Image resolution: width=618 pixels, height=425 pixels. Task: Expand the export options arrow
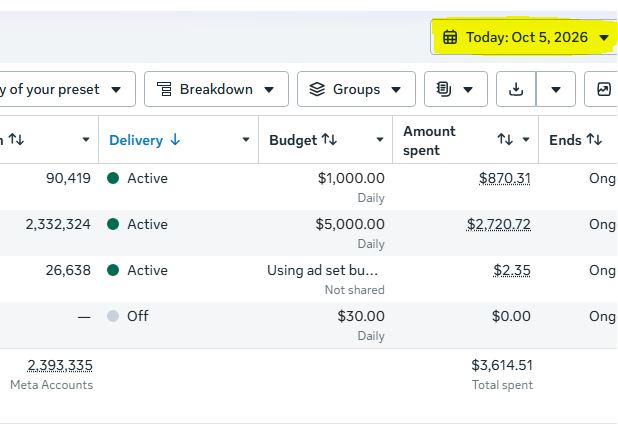coord(556,89)
